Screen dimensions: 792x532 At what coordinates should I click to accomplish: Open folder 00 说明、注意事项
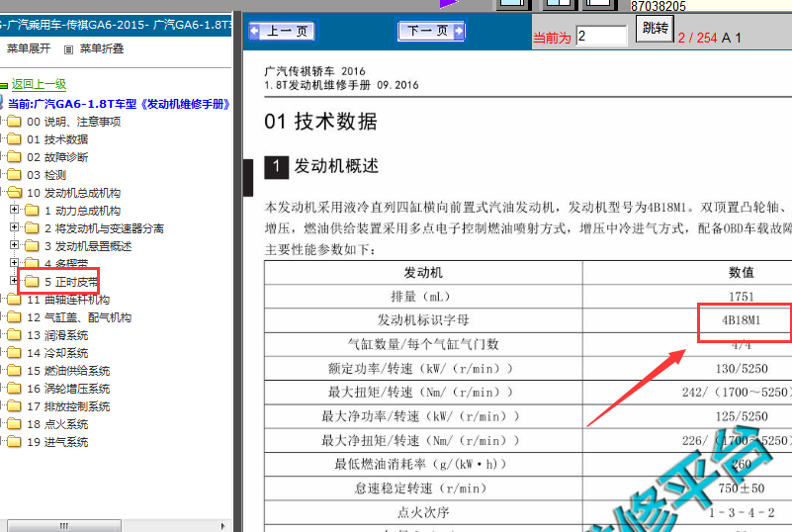(74, 122)
